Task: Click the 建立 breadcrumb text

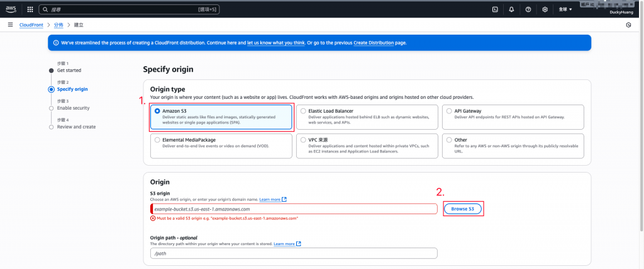Action: pos(79,25)
